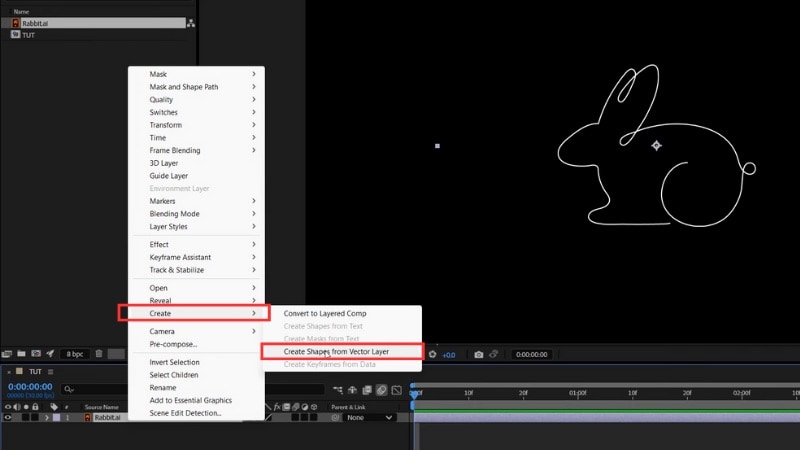
Task: Toggle solo switch for Rabbit.ai layer
Action: click(x=26, y=417)
